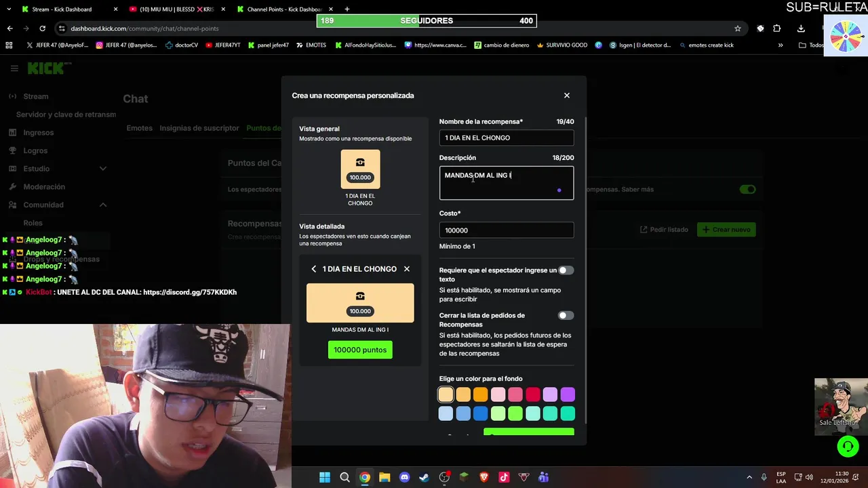The height and width of the screenshot is (488, 868).
Task: Turn off the channel points toggle
Action: pos(747,189)
